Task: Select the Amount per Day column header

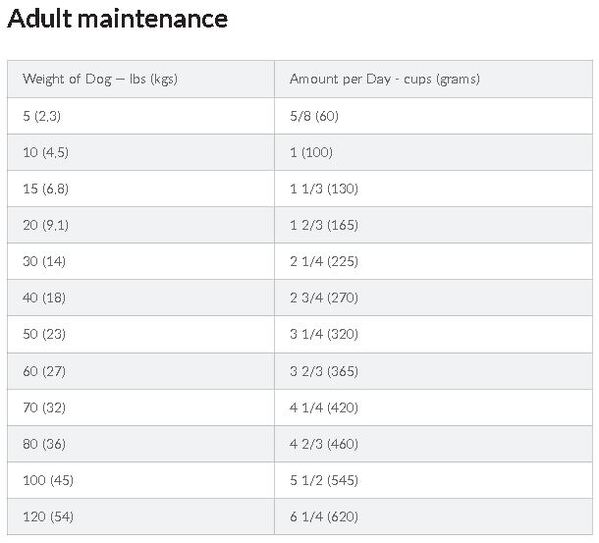Action: pyautogui.click(x=433, y=79)
